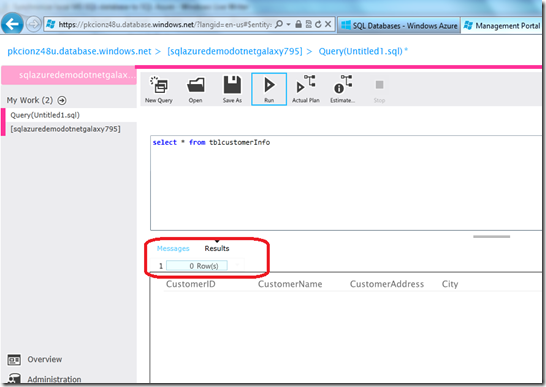Show the Actual Plan
This screenshot has width=546, height=387.
(306, 90)
